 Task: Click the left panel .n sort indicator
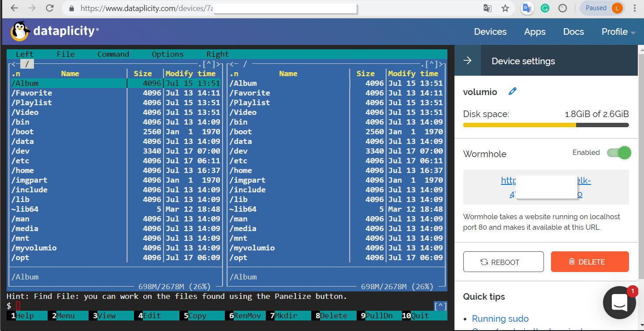coord(16,74)
